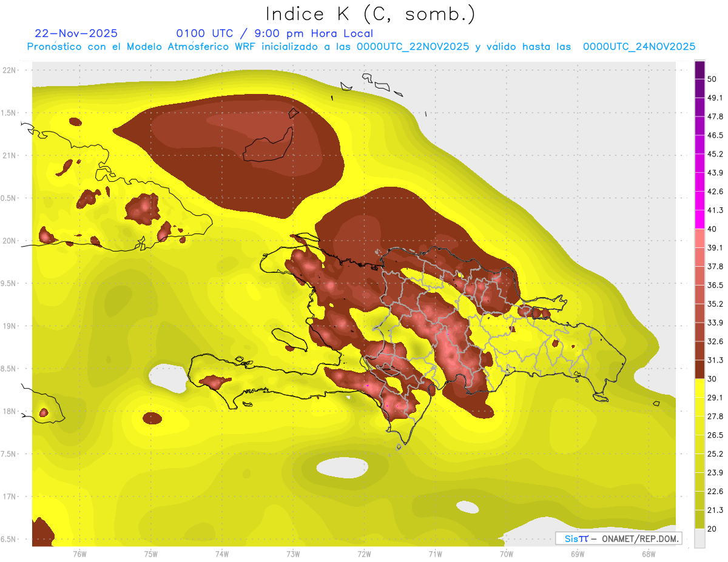Click the "17N" latitude axis label
The image size is (728, 562).
click(10, 497)
